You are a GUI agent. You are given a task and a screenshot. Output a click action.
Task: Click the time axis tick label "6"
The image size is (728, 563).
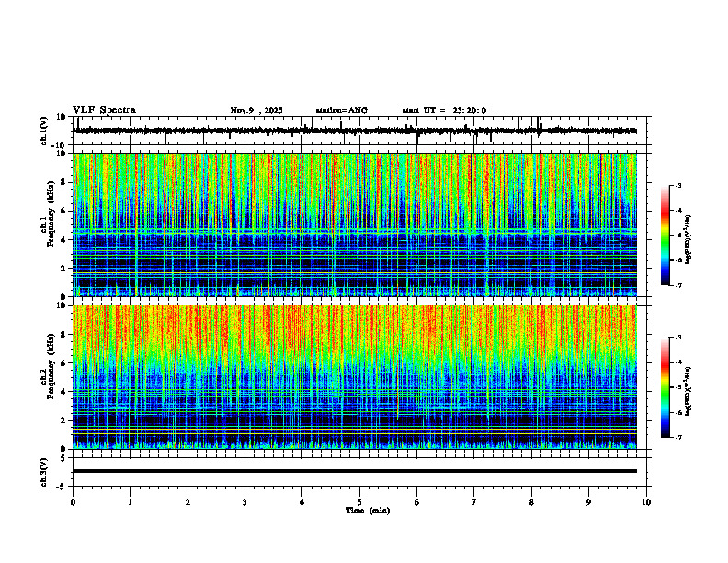[x=417, y=502]
